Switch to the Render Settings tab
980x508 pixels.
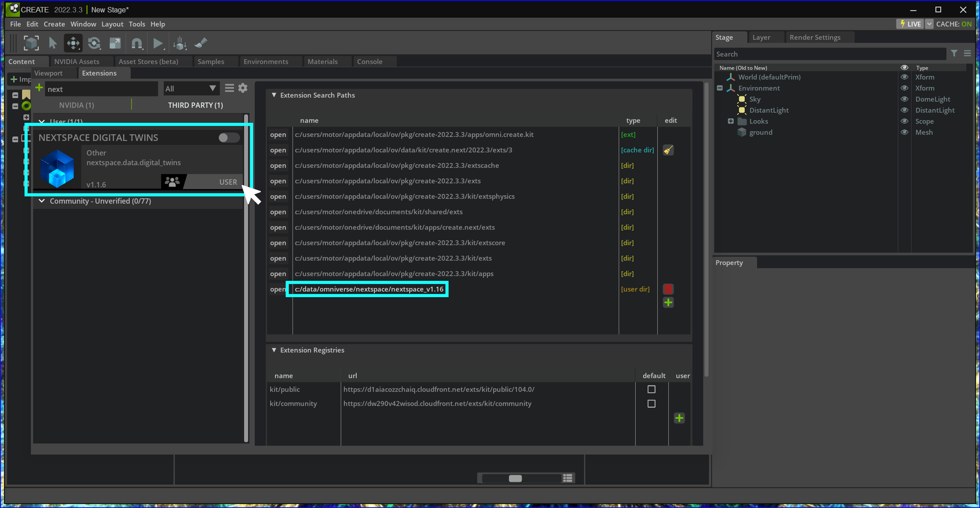coord(814,37)
